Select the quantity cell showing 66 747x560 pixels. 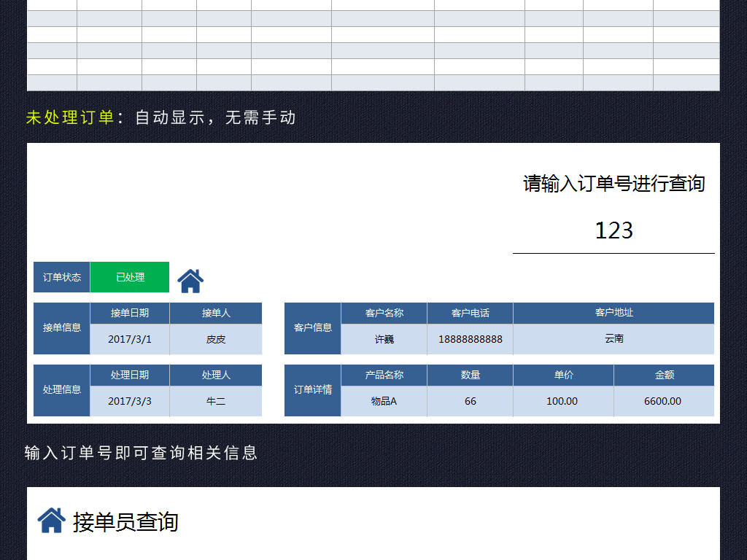[x=470, y=401]
